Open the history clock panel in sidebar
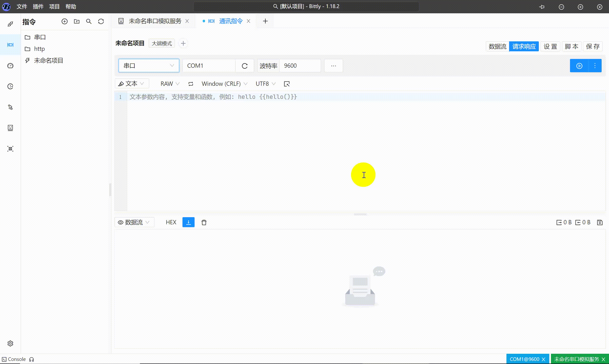This screenshot has width=609, height=364. click(x=10, y=86)
